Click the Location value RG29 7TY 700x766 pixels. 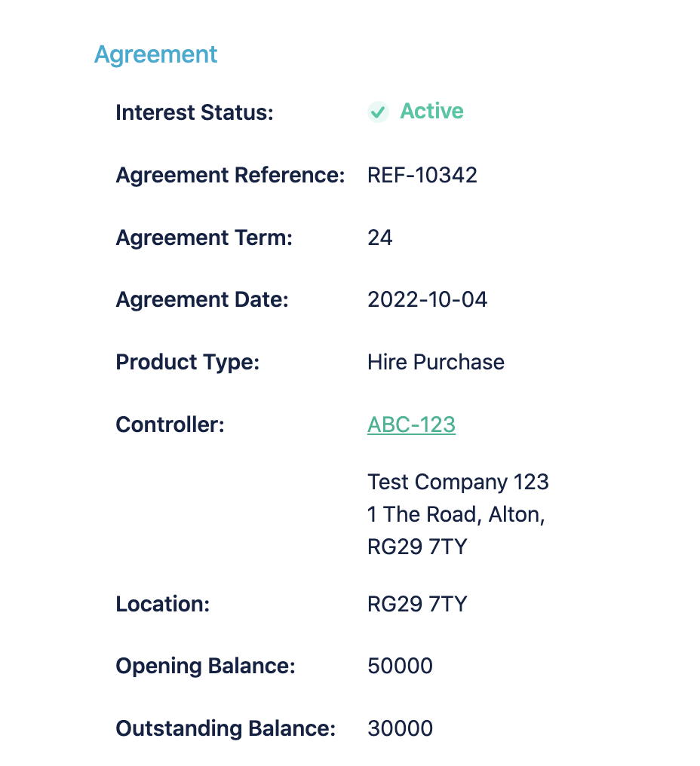(x=417, y=604)
